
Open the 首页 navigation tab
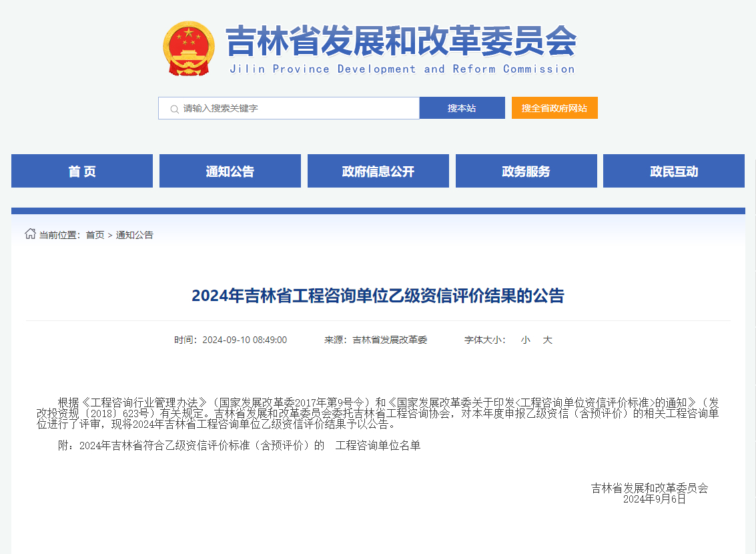[82, 172]
